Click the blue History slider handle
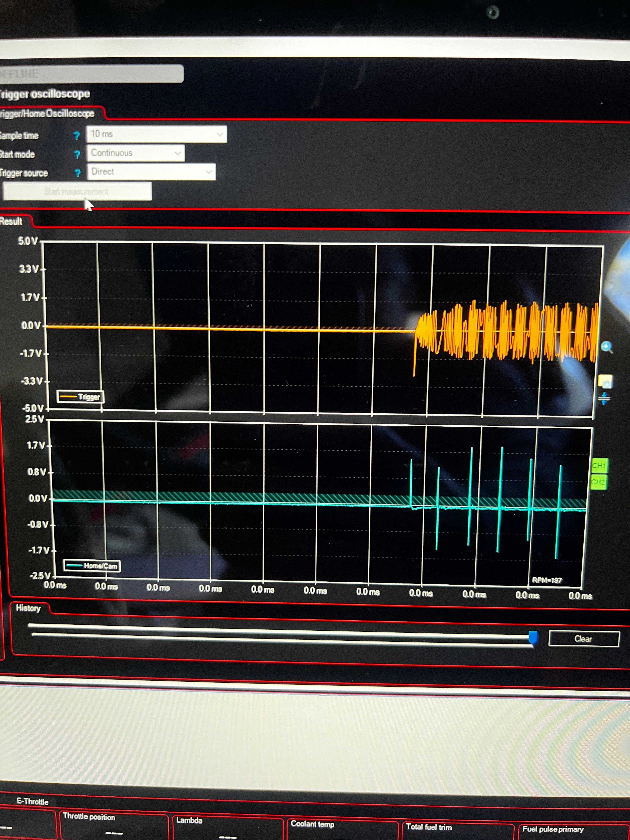 click(x=533, y=637)
